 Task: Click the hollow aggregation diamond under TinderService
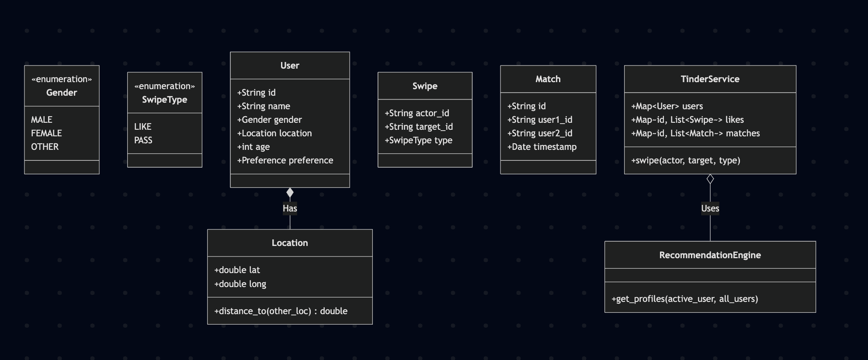pyautogui.click(x=710, y=179)
